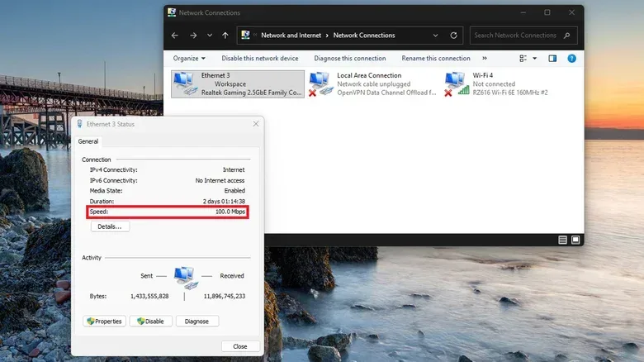This screenshot has height=362, width=644.
Task: Click the Realtek Gaming 2.5GbE adapter text
Action: (x=251, y=93)
